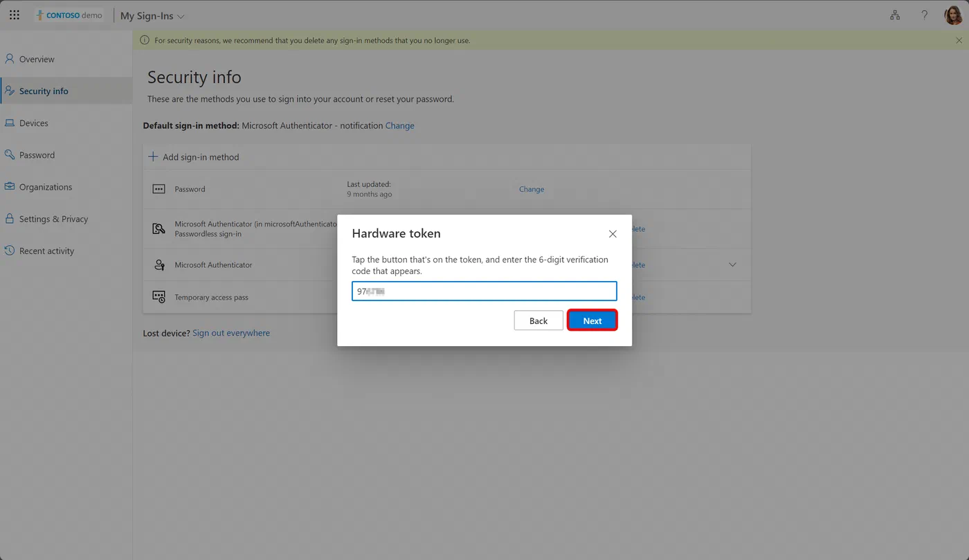Expand the Microsoft Authenticator row chevron
Image resolution: width=969 pixels, height=560 pixels.
point(732,264)
